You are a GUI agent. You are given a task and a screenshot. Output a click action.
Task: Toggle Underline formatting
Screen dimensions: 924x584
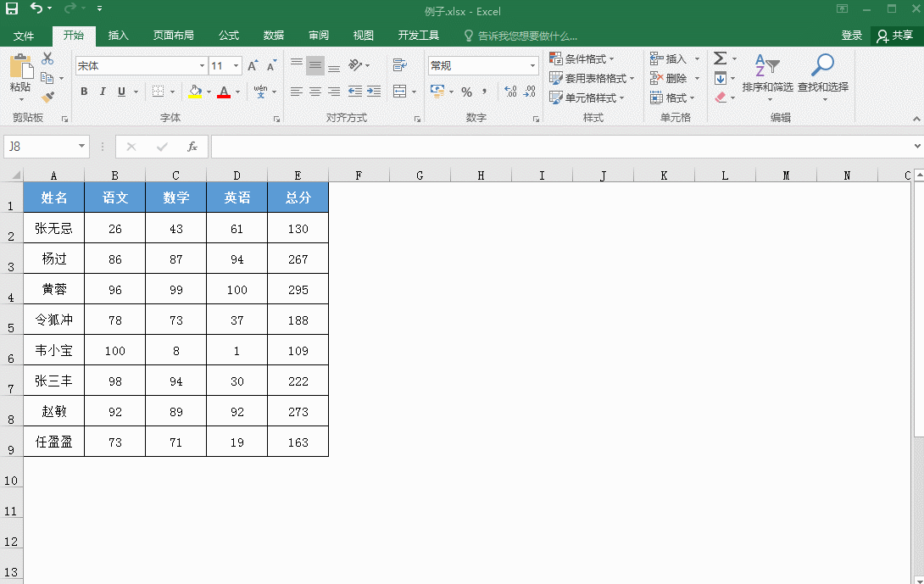121,92
